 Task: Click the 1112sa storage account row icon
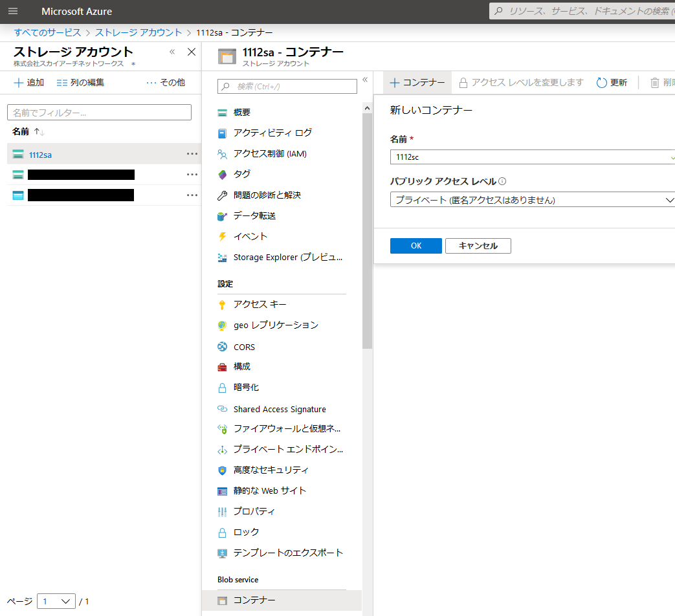pyautogui.click(x=18, y=154)
